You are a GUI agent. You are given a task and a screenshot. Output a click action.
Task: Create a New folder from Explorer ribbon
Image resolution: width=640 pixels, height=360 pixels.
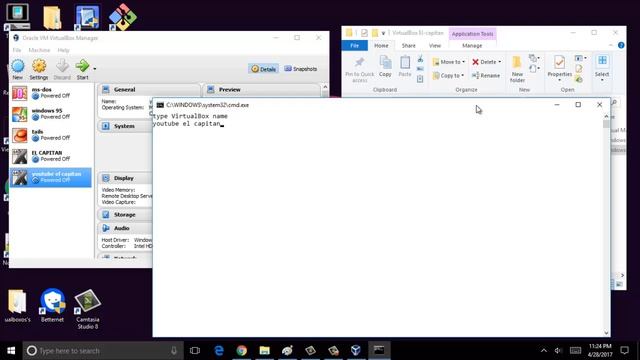click(517, 69)
